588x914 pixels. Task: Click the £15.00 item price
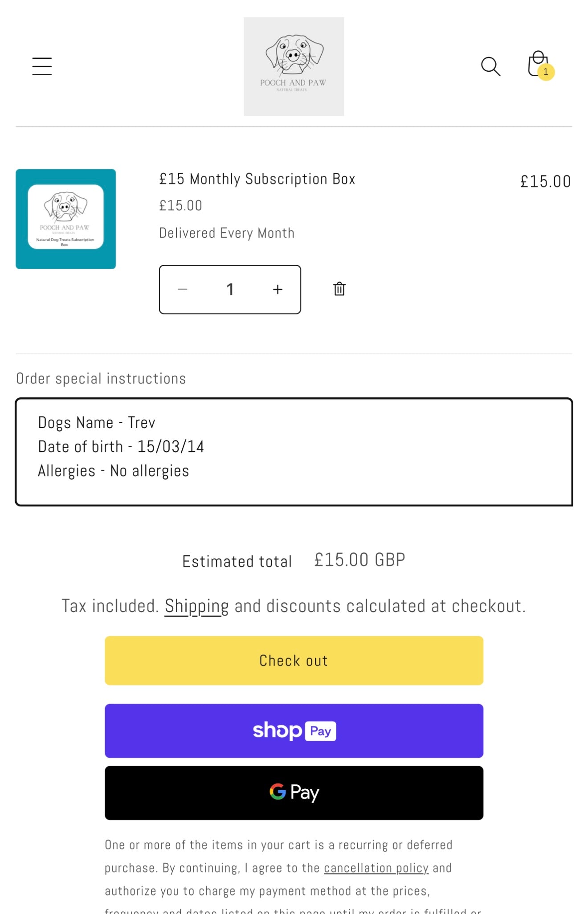point(545,181)
